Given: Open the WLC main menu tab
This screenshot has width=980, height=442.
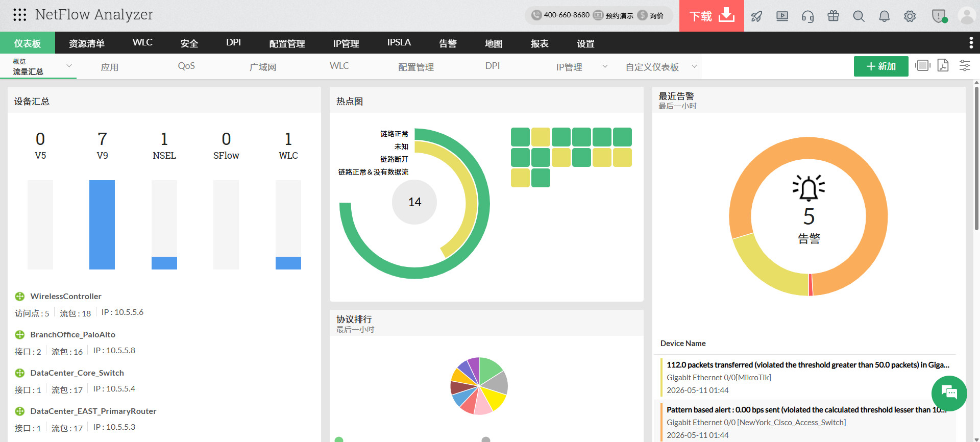Looking at the screenshot, I should click(142, 43).
